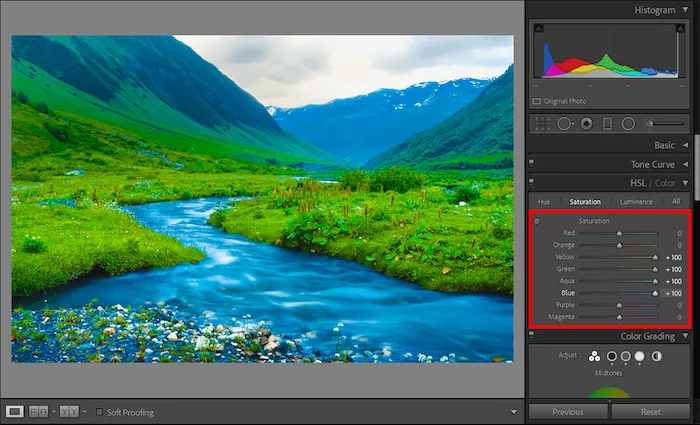Click the Previous button

[568, 412]
